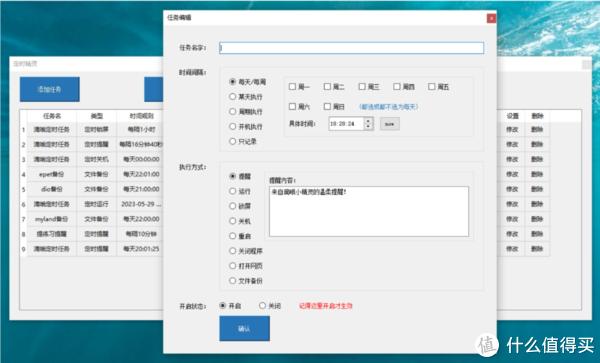Viewport: 600px width, 363px height.
Task: Check the 周日 checkbox
Action: pos(327,106)
